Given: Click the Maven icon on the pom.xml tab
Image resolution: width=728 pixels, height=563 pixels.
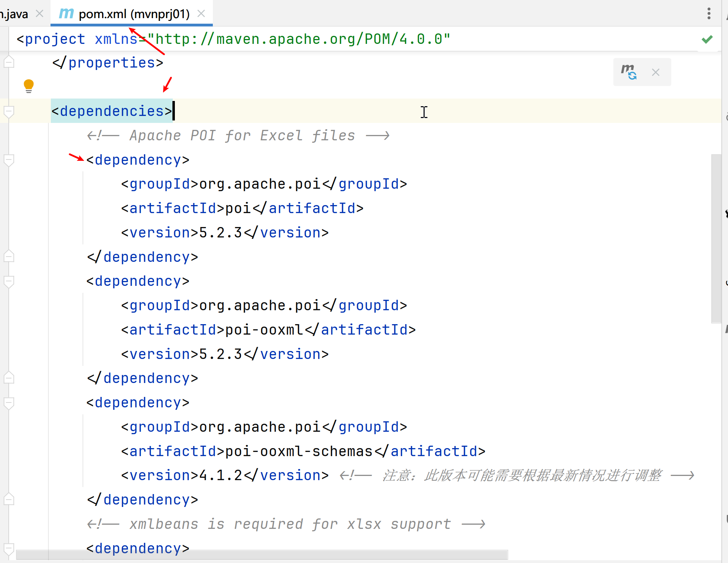Looking at the screenshot, I should [x=66, y=14].
